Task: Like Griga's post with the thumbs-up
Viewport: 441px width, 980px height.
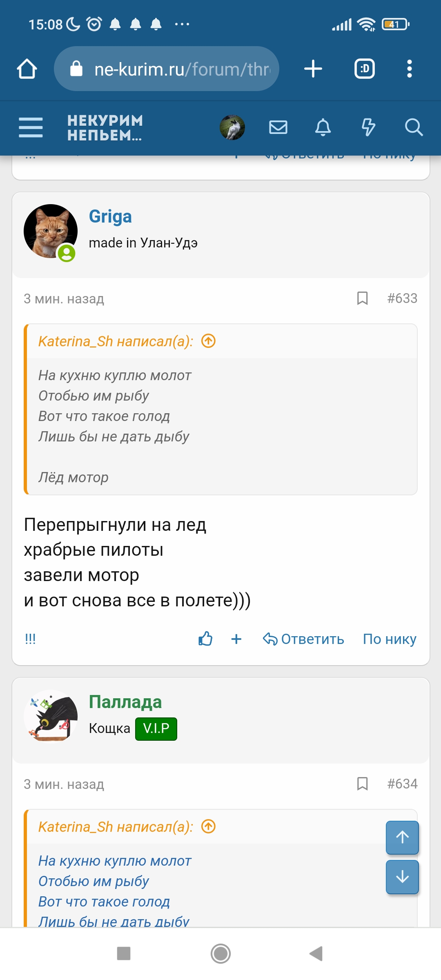Action: pos(205,639)
